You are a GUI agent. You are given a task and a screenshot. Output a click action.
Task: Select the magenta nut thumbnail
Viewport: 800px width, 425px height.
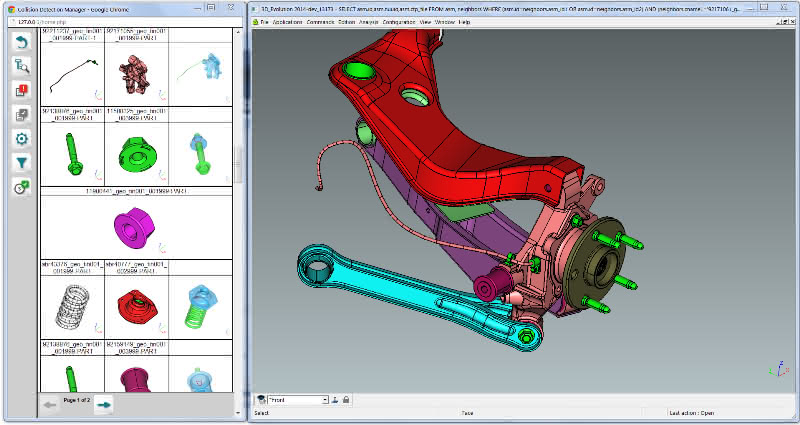[136, 228]
